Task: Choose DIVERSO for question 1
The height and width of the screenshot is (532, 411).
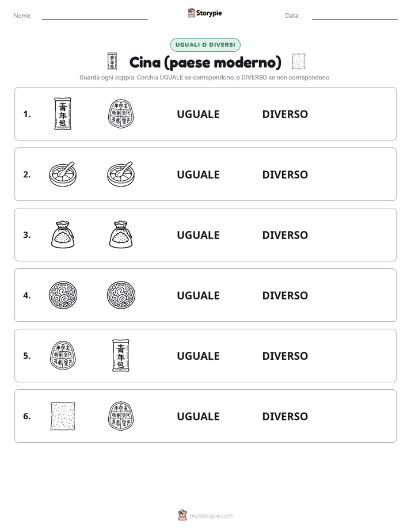Action: (x=285, y=114)
